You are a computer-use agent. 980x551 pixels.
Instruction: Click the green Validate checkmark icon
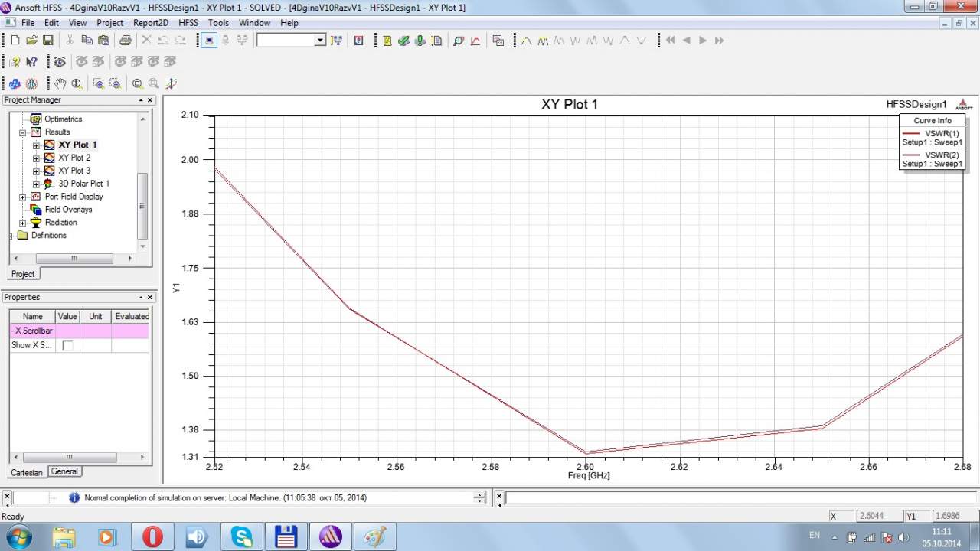pos(403,41)
